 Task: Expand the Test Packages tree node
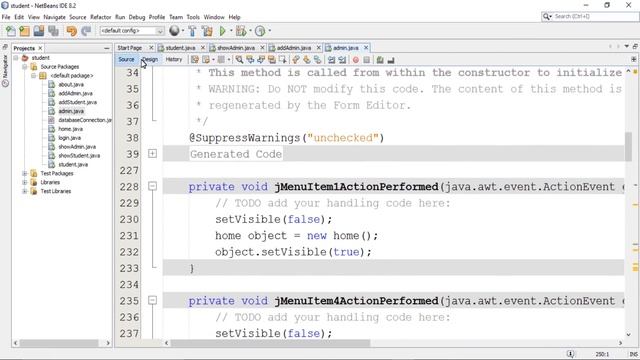pos(25,173)
